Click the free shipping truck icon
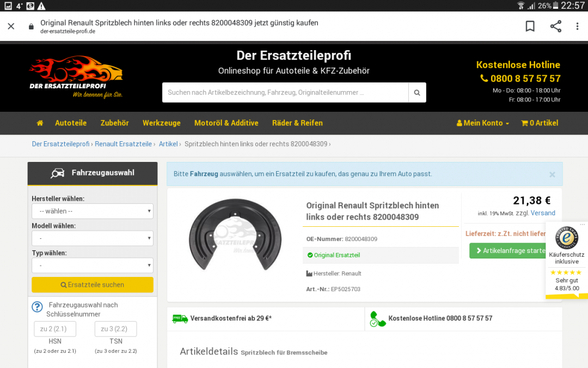Screen dimensions: 588x368 click(180, 318)
